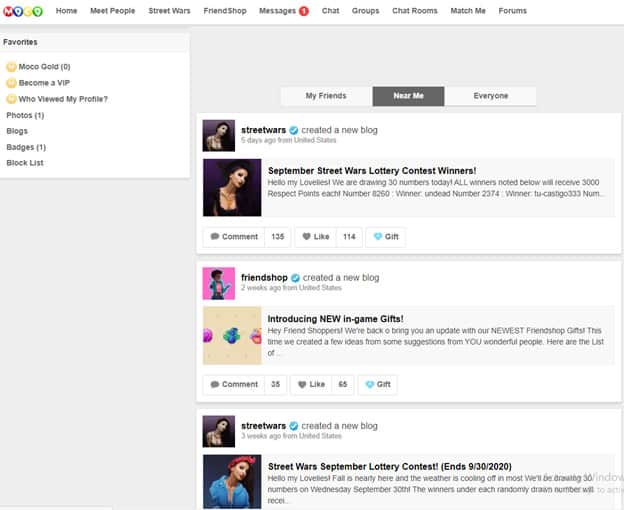This screenshot has height=510, width=624.
Task: Send a Gift on the in-game Gifts post
Action: click(378, 384)
